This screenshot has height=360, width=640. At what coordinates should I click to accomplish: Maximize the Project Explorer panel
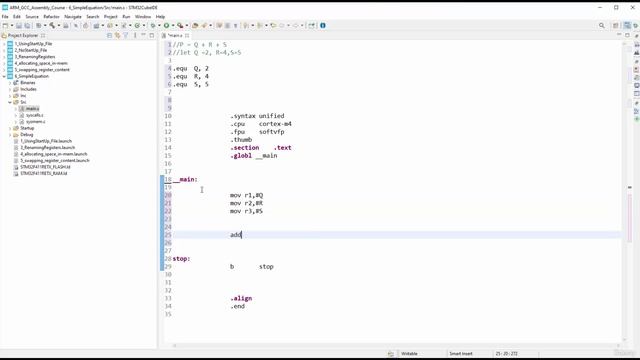(x=152, y=36)
